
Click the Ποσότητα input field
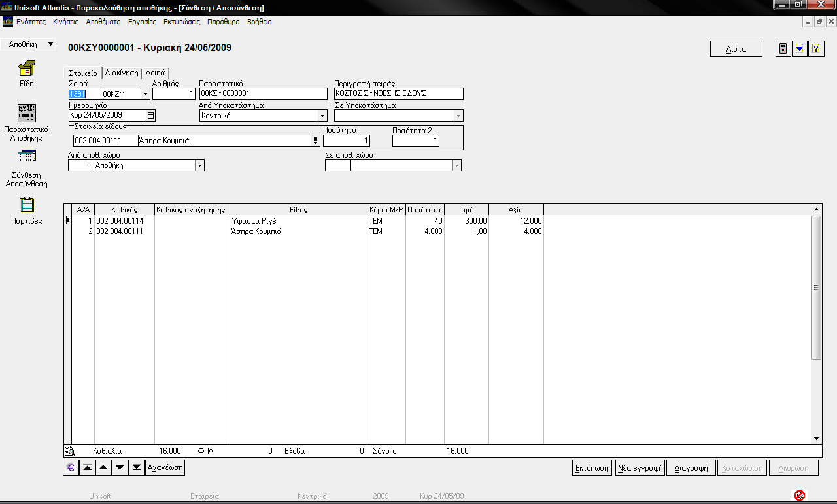click(347, 141)
